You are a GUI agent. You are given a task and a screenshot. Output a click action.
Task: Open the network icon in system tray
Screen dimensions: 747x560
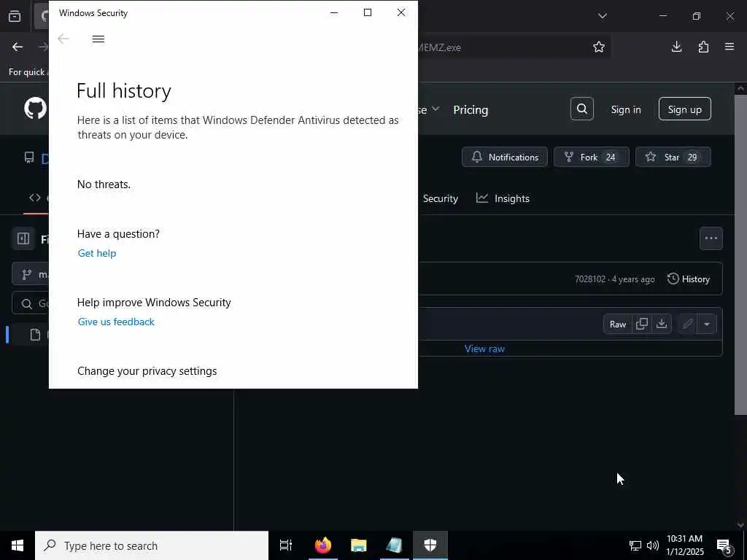pyautogui.click(x=635, y=545)
